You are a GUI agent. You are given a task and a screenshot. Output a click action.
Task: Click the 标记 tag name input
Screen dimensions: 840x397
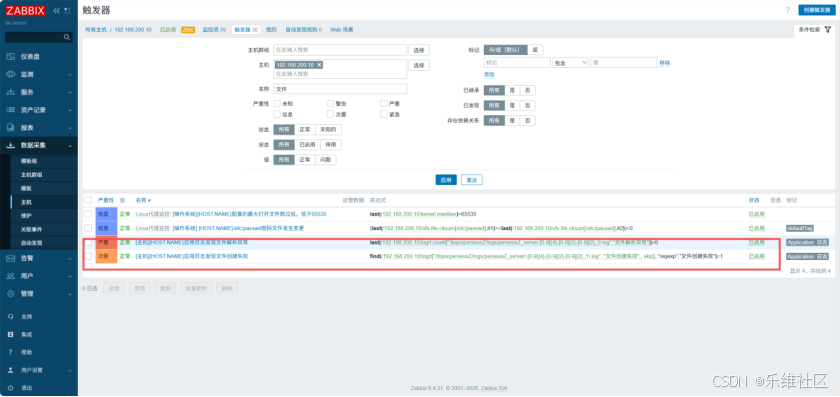click(x=517, y=63)
